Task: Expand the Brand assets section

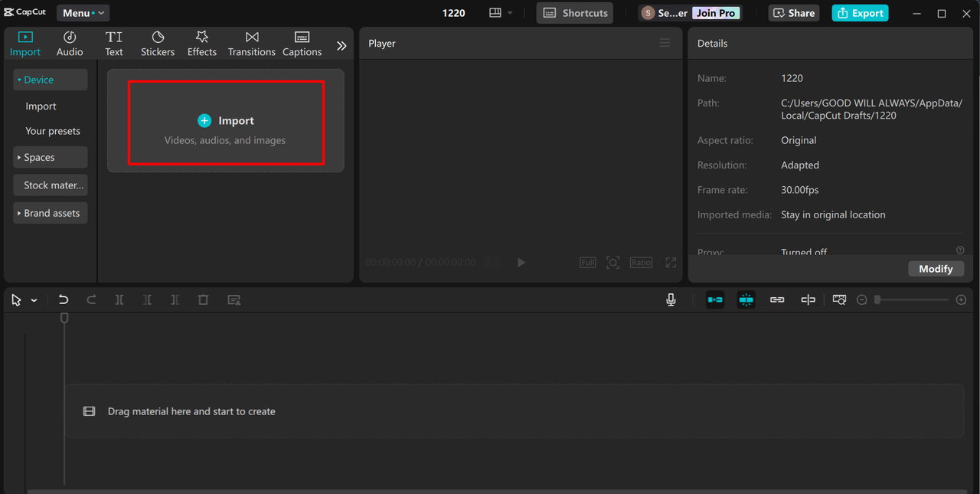Action: (51, 213)
